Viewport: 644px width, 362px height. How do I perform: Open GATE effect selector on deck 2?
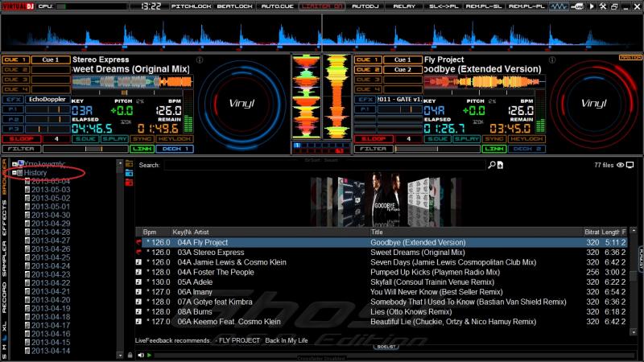point(399,99)
